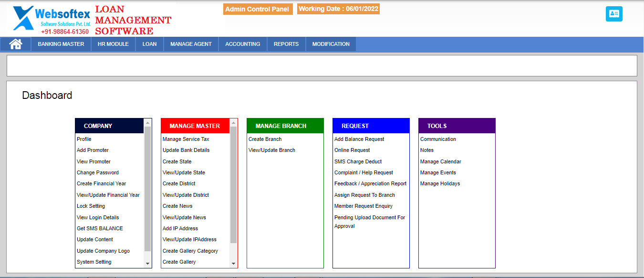Open the Profile link
Screen dimensions: 644x278
[84, 139]
